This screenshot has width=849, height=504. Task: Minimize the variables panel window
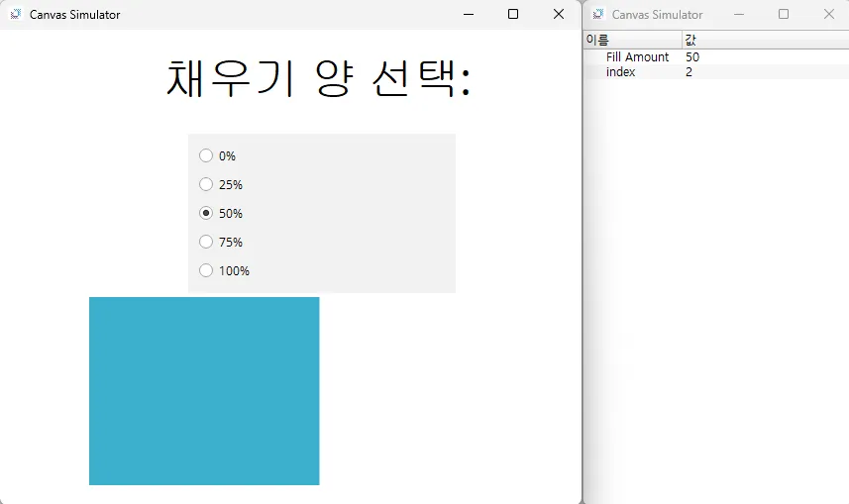[x=739, y=14]
